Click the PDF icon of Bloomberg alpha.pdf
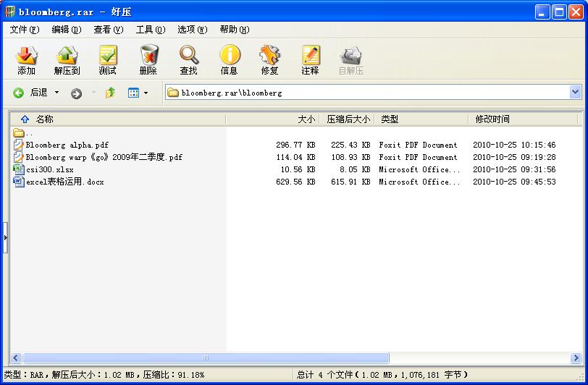 [x=18, y=145]
